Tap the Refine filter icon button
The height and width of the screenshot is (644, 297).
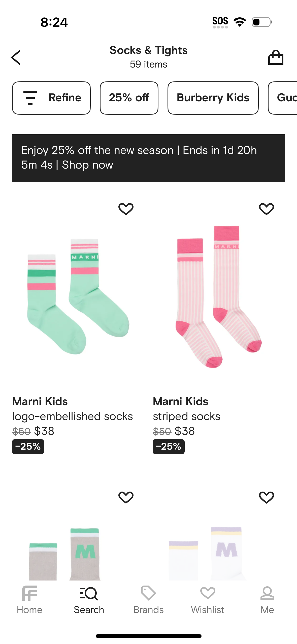pos(51,98)
